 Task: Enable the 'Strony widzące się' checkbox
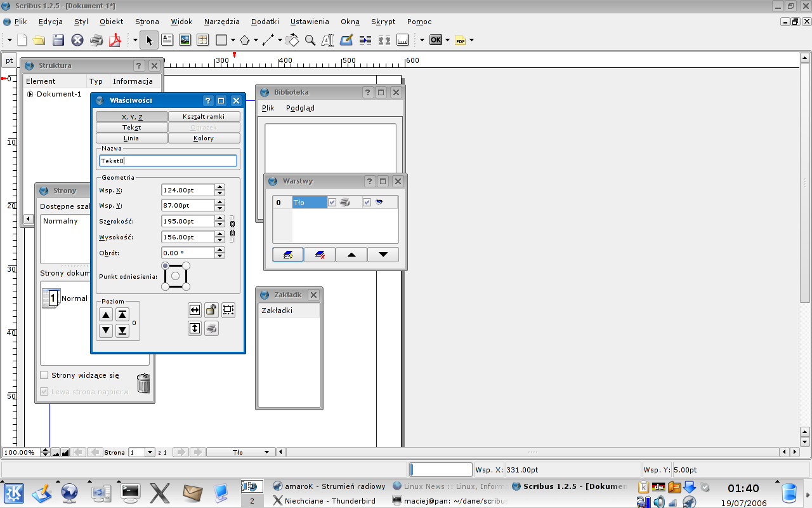[x=44, y=375]
